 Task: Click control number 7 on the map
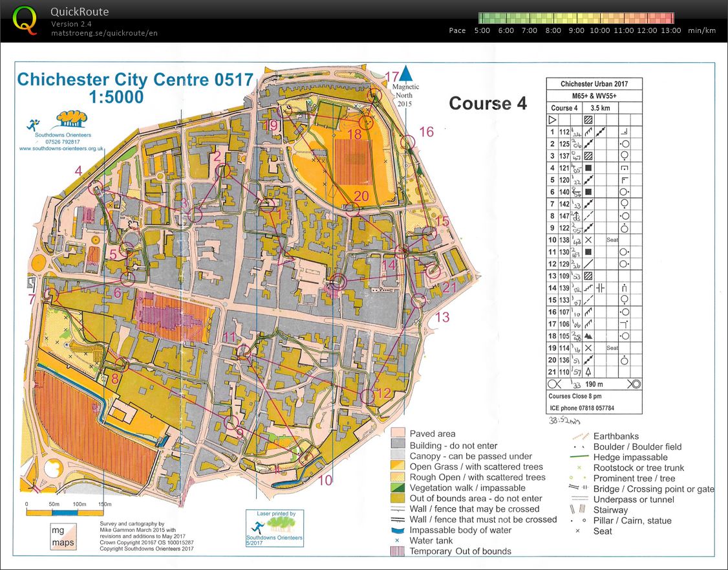pyautogui.click(x=32, y=299)
